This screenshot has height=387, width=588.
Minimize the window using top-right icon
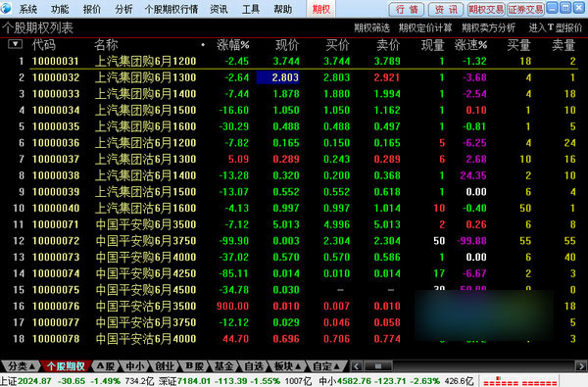pos(552,8)
